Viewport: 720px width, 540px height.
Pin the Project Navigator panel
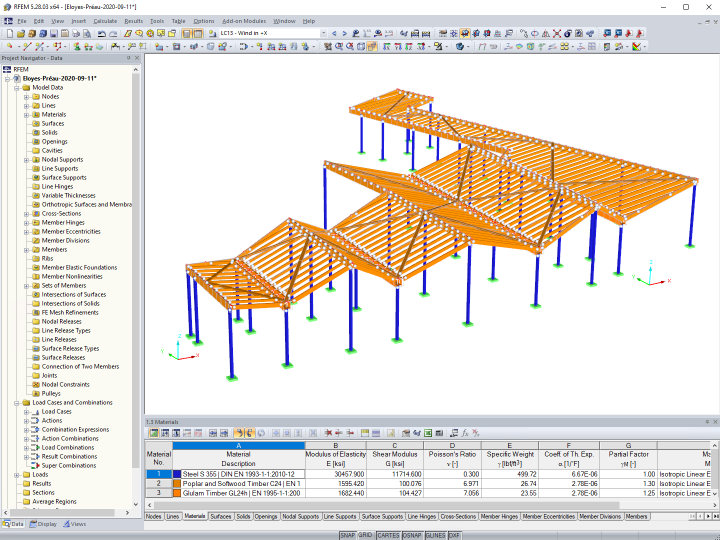[129, 58]
